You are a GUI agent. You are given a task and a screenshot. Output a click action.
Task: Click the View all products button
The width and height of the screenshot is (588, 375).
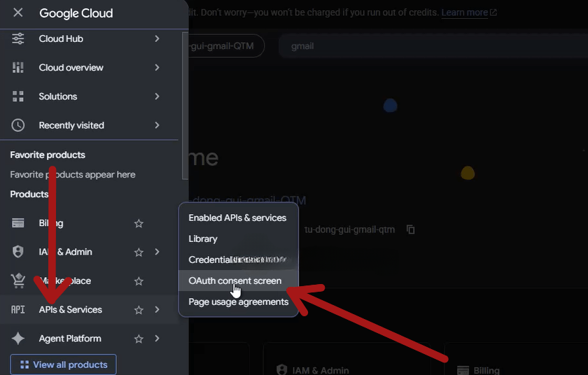point(64,365)
